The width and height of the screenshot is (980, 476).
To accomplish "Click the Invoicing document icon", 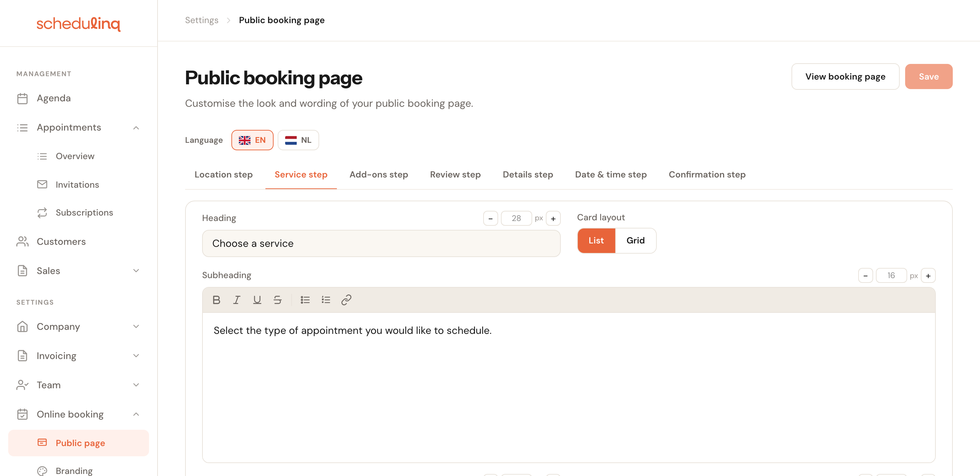I will pyautogui.click(x=22, y=356).
